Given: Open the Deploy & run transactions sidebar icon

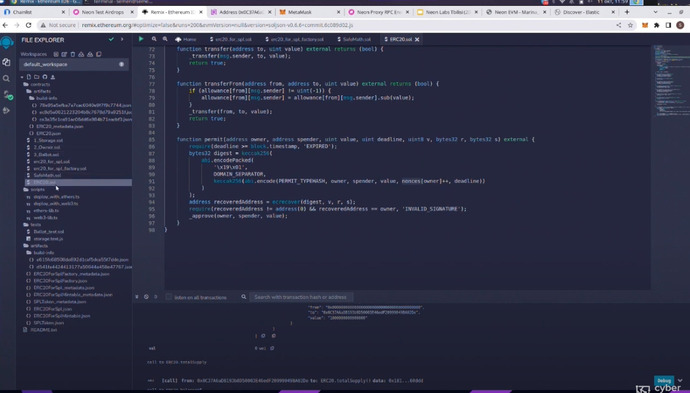Looking at the screenshot, I should click(6, 110).
